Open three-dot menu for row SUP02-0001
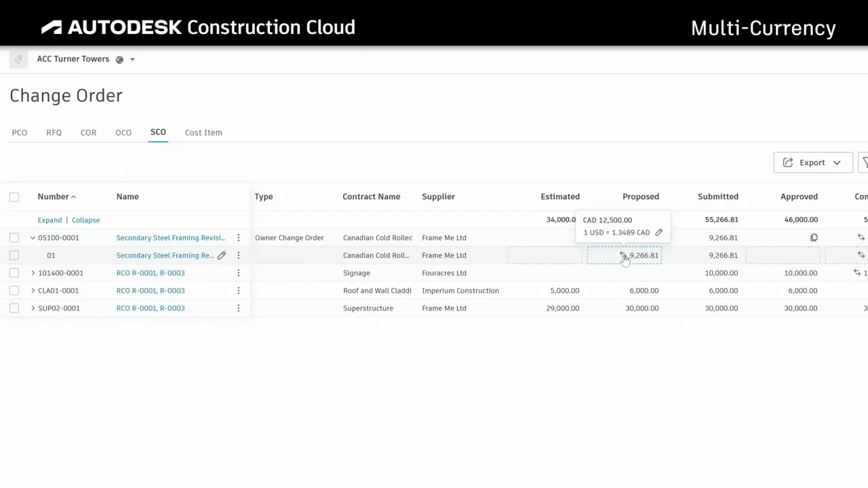This screenshot has height=488, width=868. pyautogui.click(x=238, y=308)
